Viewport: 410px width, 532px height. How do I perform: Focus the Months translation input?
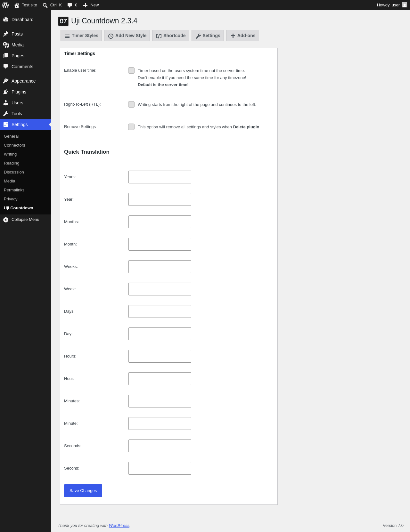pos(160,222)
